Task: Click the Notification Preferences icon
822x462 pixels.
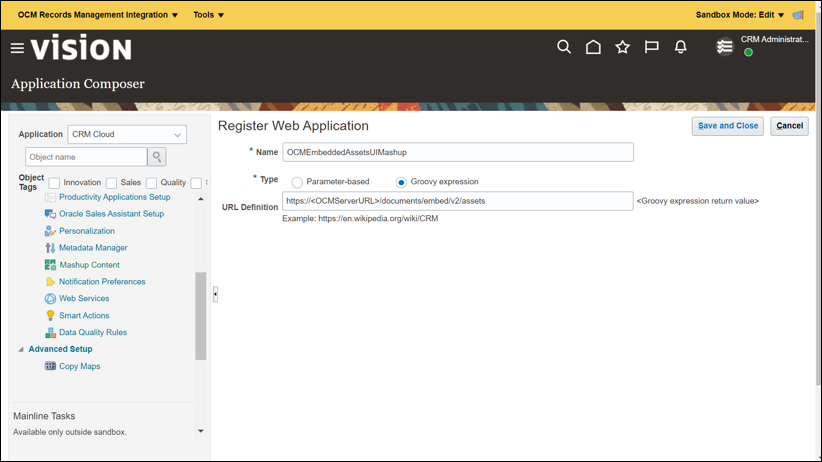Action: pos(50,282)
